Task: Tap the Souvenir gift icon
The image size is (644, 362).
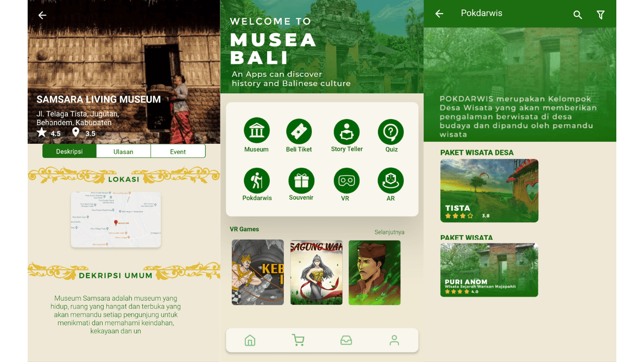Action: click(x=301, y=180)
